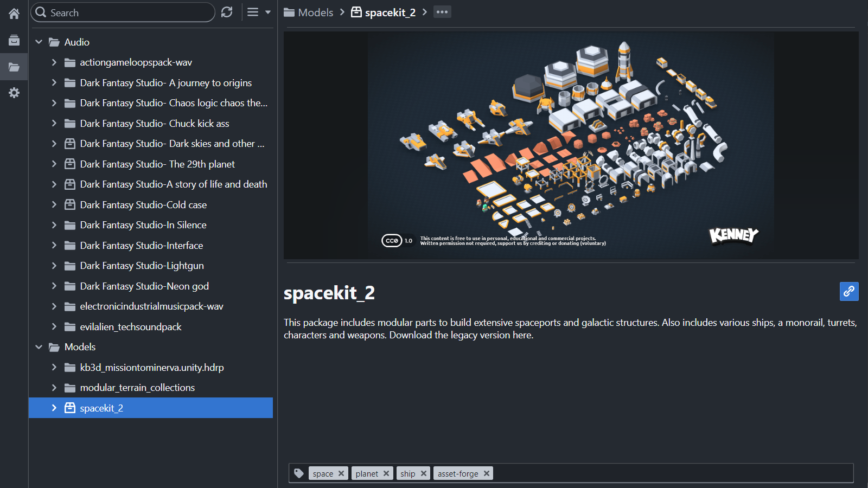868x488 pixels.
Task: Select Dark Fantasy Studio- Chaos logic chaos item
Action: click(174, 103)
